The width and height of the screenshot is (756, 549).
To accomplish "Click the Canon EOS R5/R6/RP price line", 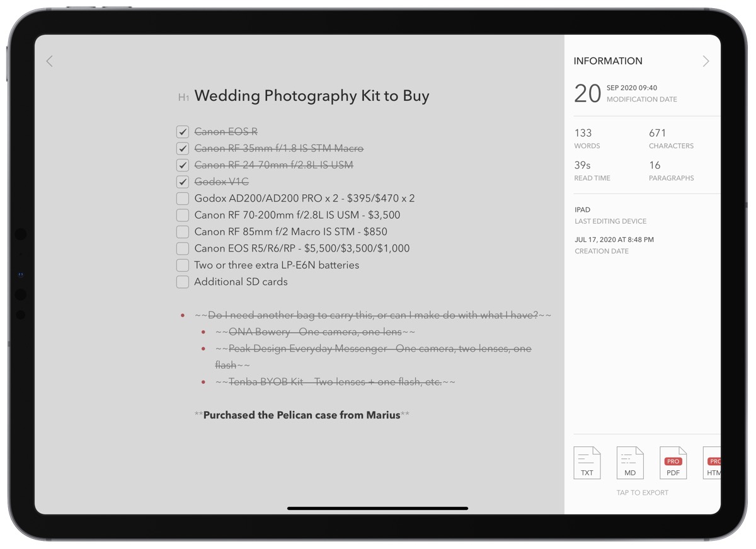I will [x=302, y=248].
